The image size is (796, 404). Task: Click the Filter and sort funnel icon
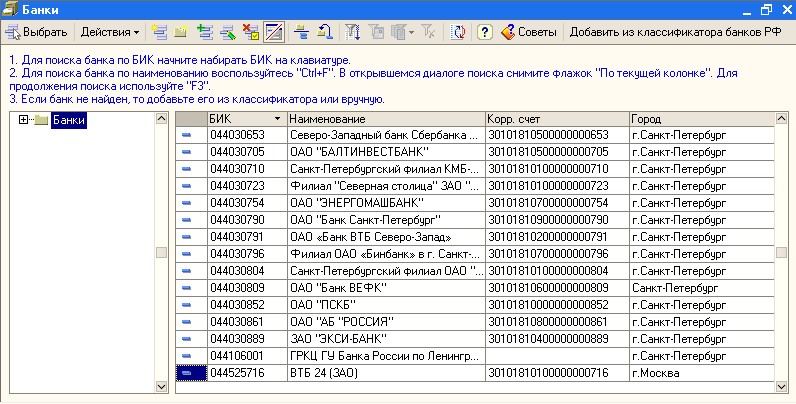[352, 32]
